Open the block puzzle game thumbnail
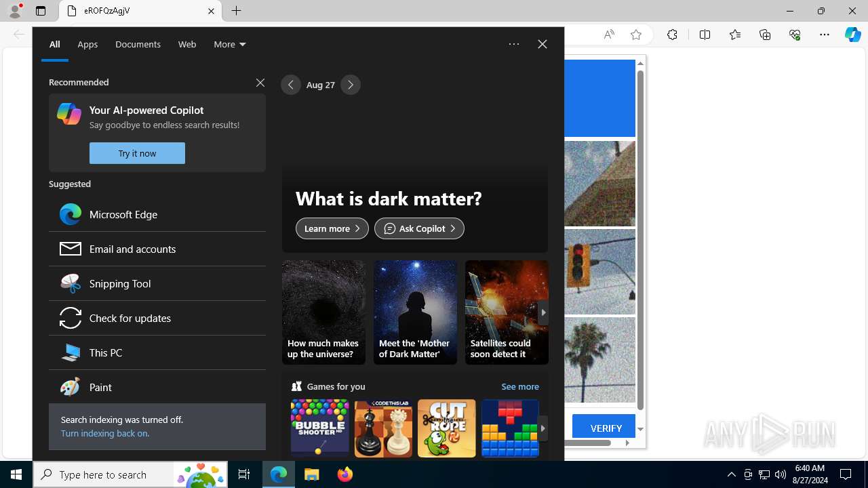Image resolution: width=868 pixels, height=488 pixels. [x=510, y=428]
